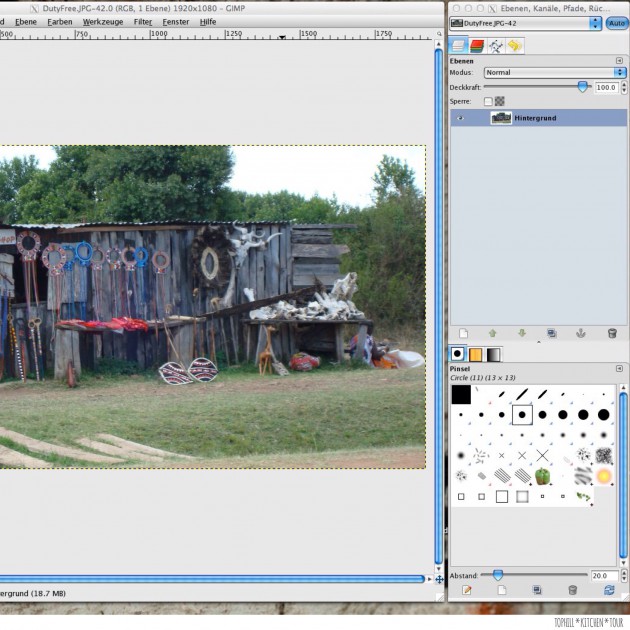Open the Filter menu
The width and height of the screenshot is (630, 630).
[x=143, y=22]
